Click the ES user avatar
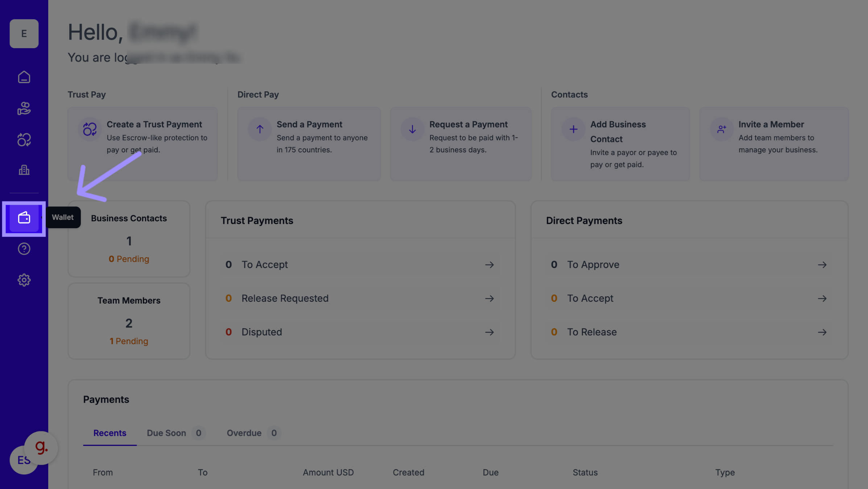This screenshot has width=868, height=489. [20, 462]
